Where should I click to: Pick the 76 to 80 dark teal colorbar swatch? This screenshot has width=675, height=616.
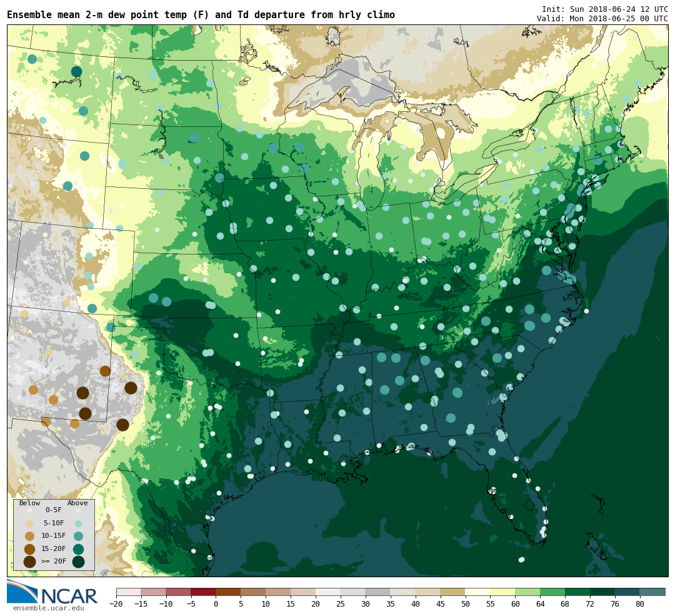click(x=628, y=592)
